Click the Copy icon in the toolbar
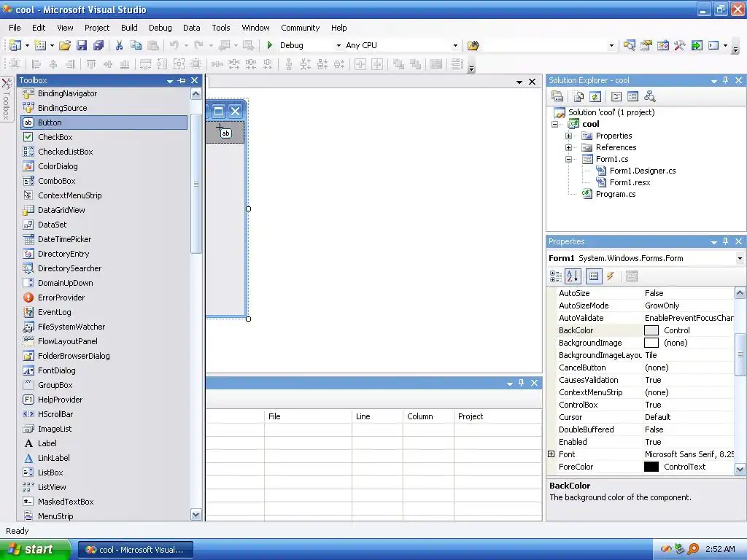This screenshot has width=747, height=560. [136, 45]
